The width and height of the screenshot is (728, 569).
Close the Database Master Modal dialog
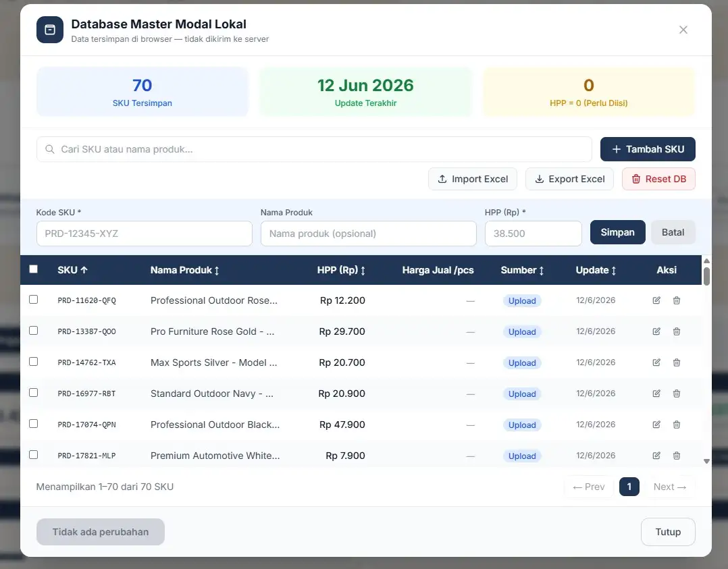click(x=683, y=30)
